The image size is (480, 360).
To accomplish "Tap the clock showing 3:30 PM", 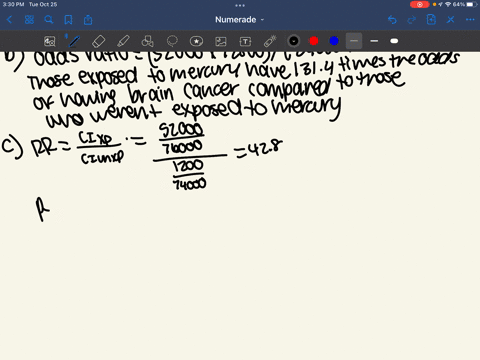I will 14,4.
